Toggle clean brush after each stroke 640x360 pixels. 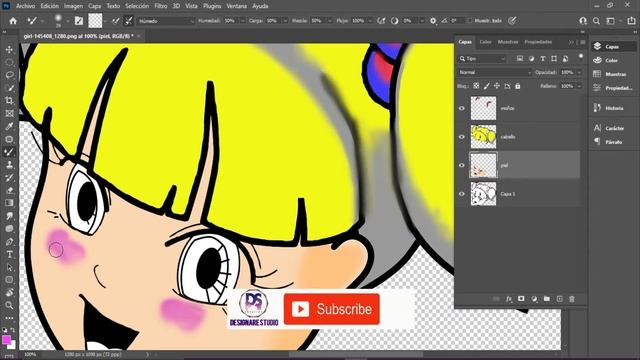129,21
